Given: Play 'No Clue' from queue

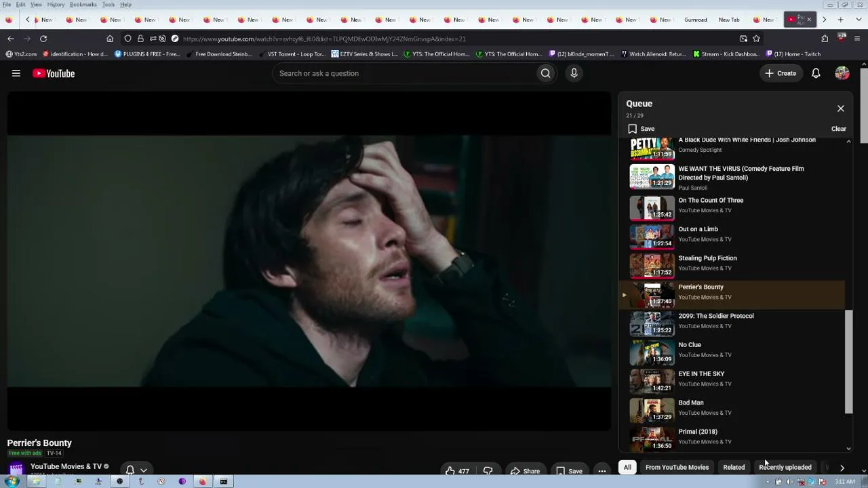Looking at the screenshot, I should point(732,352).
